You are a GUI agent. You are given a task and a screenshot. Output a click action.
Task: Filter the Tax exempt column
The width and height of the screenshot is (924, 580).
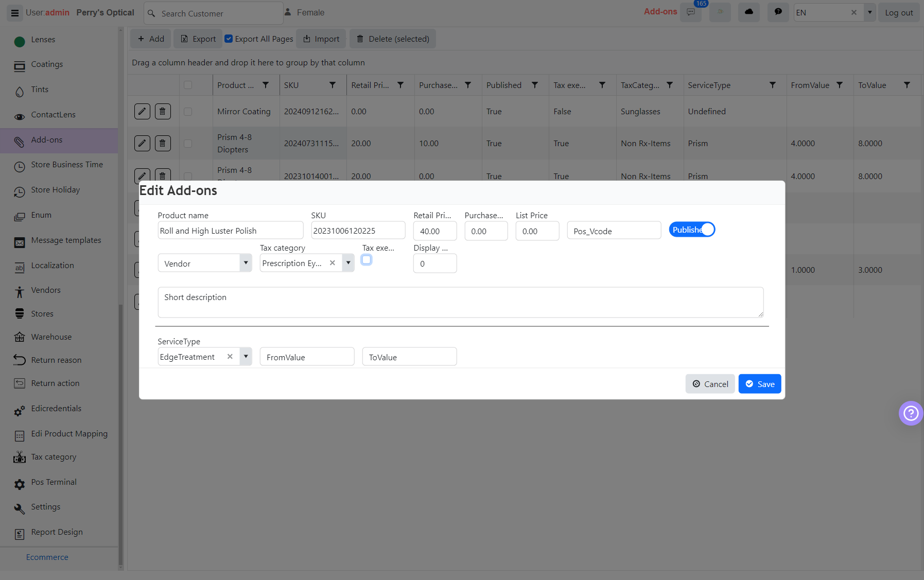point(602,85)
